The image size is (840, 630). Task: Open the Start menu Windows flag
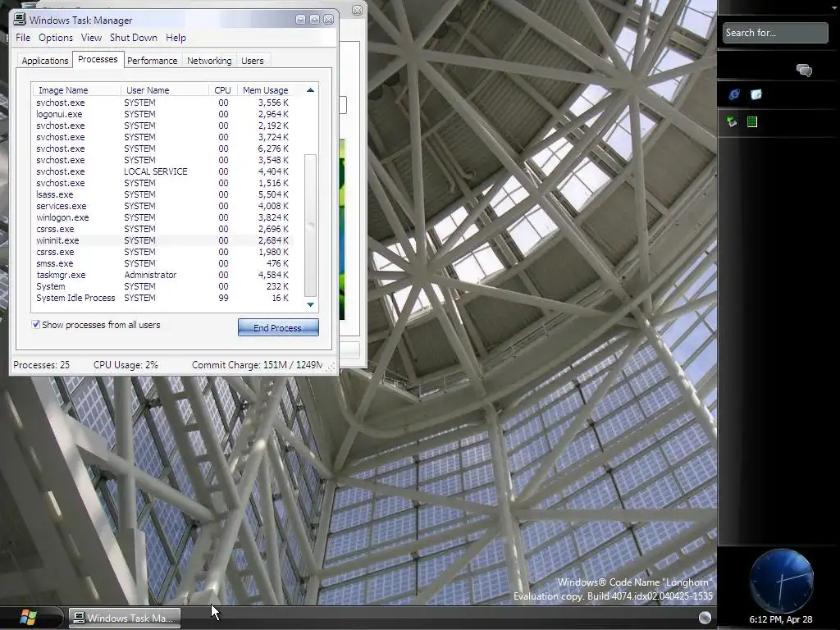(x=28, y=618)
